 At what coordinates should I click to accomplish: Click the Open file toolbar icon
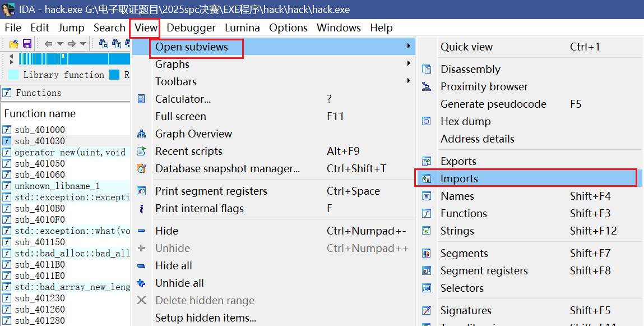[14, 44]
